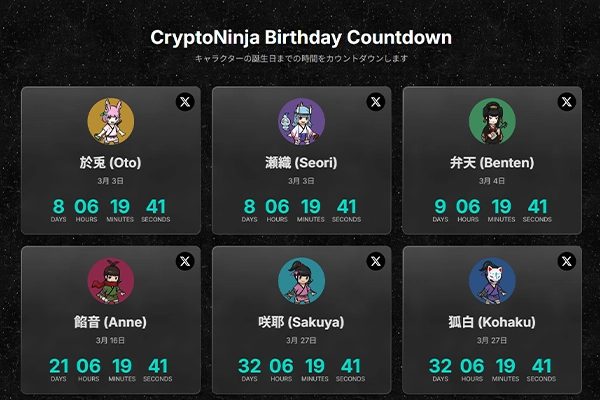Viewport: 600px width, 400px height.
Task: Click the 於兎 (Oto) name heading
Action: coord(110,162)
